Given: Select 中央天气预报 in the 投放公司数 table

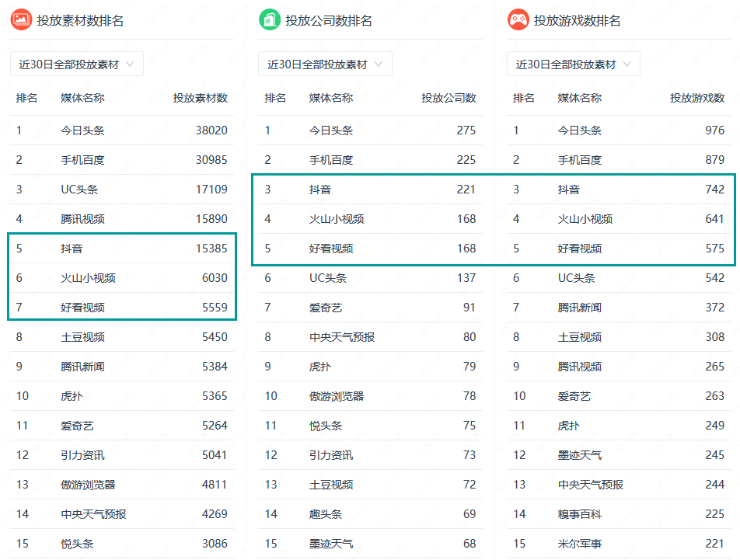Looking at the screenshot, I should tap(342, 337).
